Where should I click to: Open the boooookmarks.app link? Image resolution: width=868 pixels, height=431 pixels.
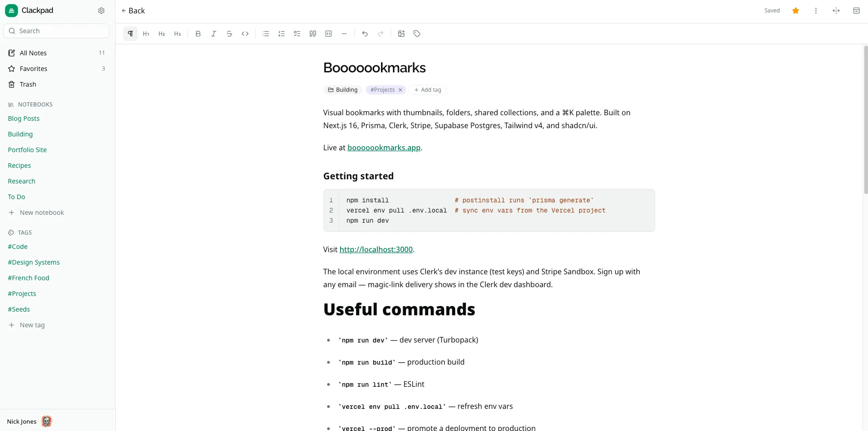point(384,148)
